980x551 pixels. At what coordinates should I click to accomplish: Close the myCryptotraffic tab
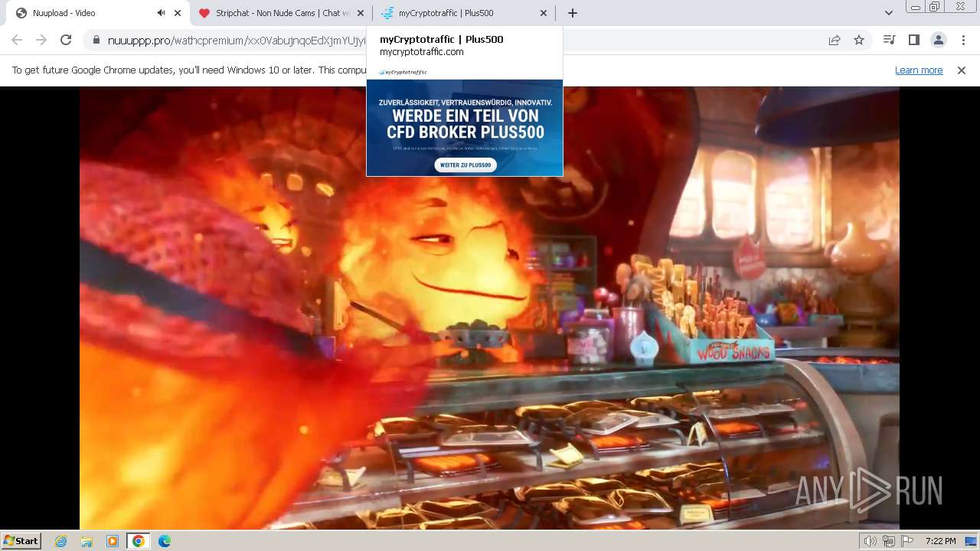(x=544, y=13)
